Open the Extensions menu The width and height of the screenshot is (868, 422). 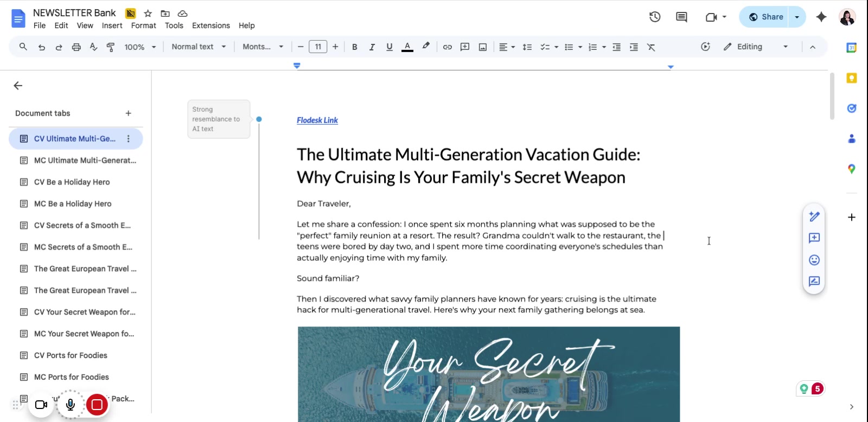[x=210, y=25]
